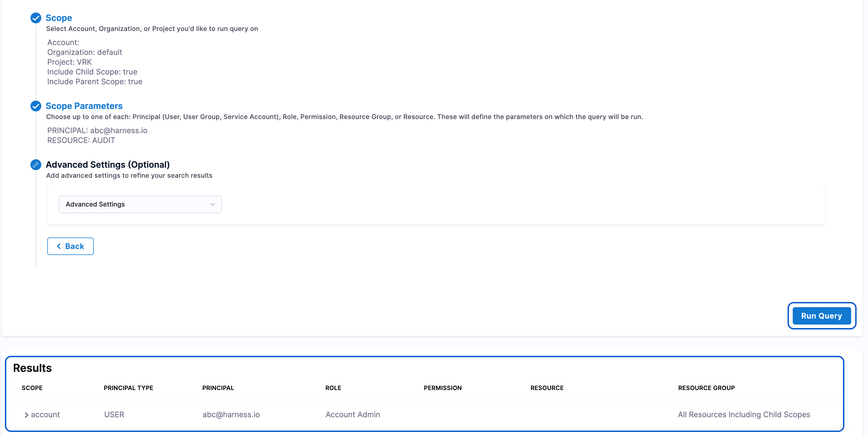This screenshot has height=436, width=868.
Task: Expand the account row in Results
Action: coord(26,415)
